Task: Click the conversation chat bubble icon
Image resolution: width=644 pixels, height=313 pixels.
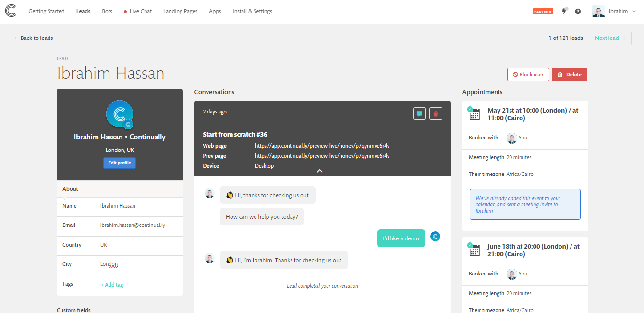Action: pyautogui.click(x=420, y=114)
